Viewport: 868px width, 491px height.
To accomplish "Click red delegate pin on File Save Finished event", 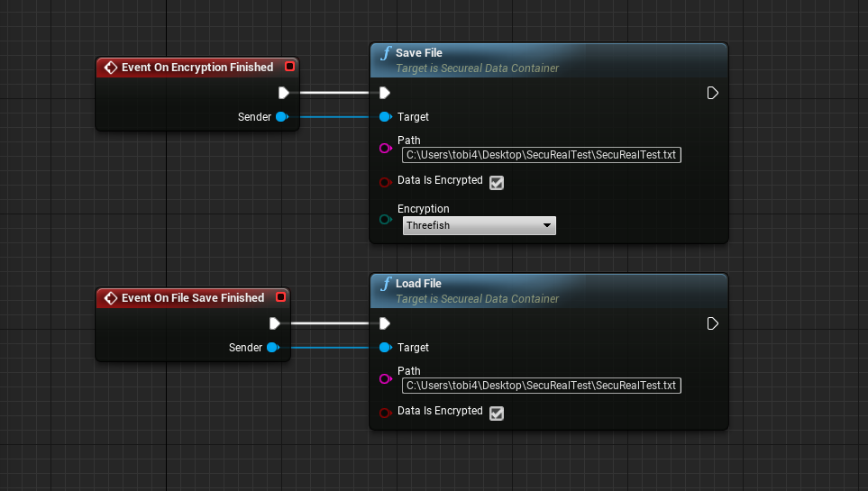I will click(280, 297).
